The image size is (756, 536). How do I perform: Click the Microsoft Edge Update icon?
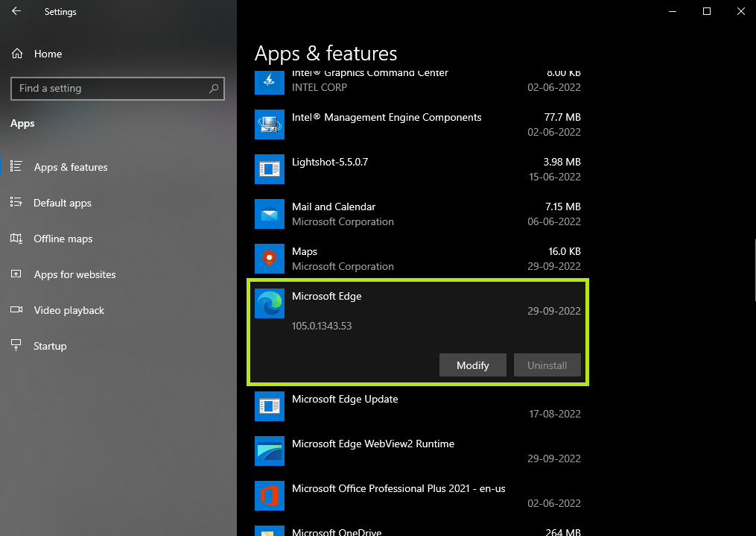pyautogui.click(x=270, y=406)
